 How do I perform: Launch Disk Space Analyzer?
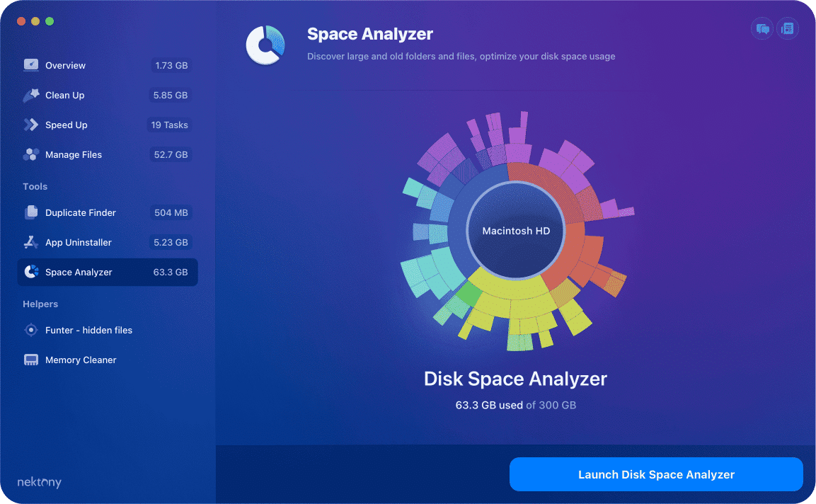(656, 474)
